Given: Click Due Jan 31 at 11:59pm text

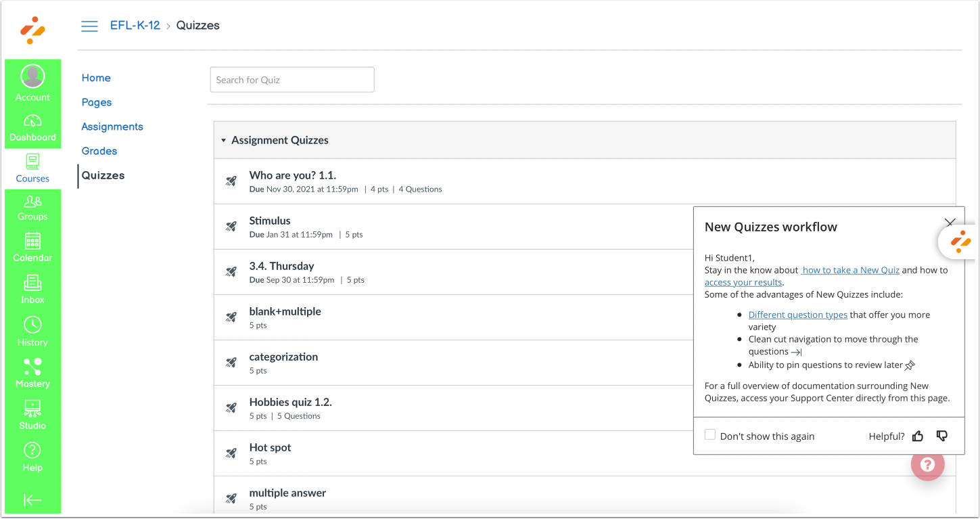Looking at the screenshot, I should click(x=291, y=235).
